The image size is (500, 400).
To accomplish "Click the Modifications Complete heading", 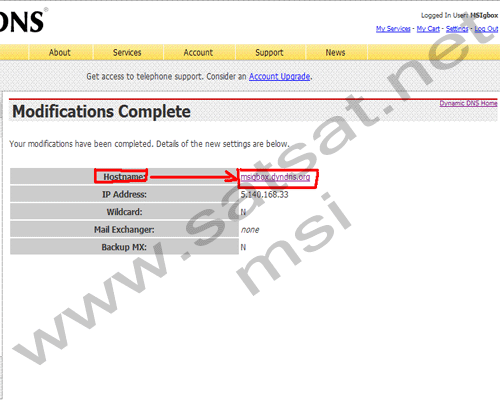I will click(x=101, y=112).
